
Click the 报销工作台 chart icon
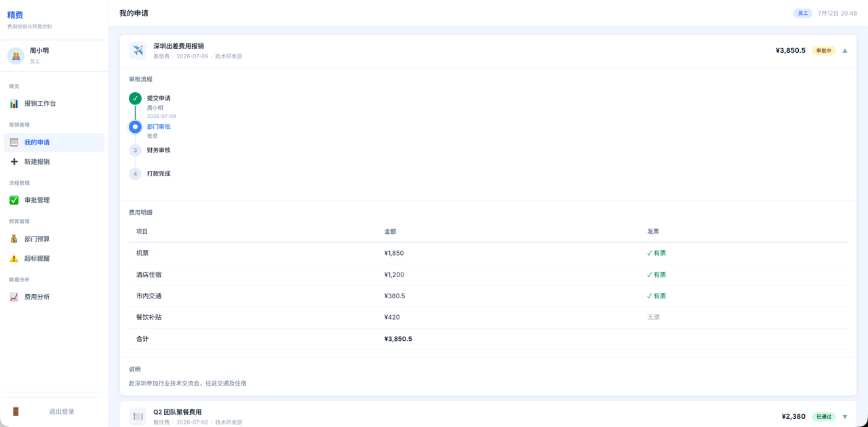coord(14,104)
